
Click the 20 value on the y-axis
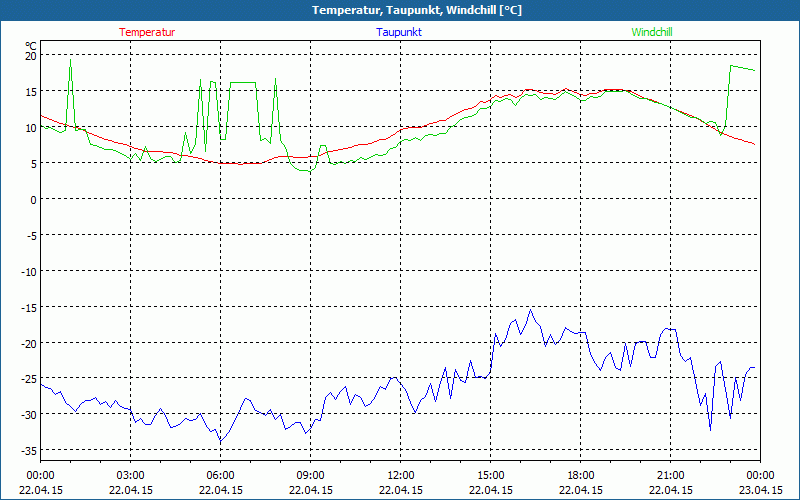31,56
